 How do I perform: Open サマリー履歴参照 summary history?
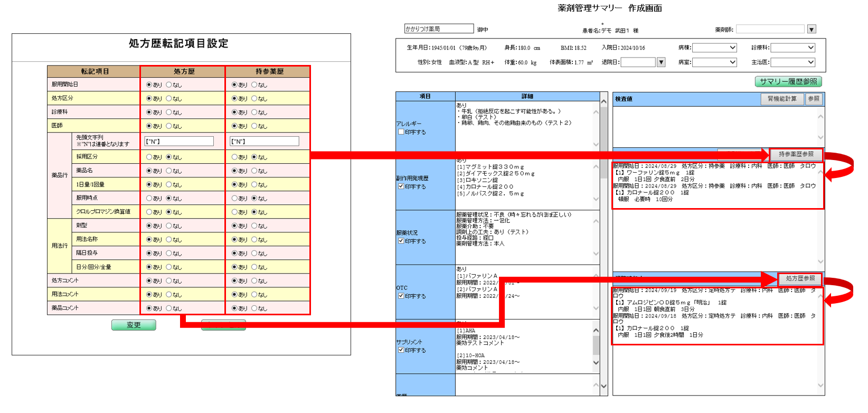tap(788, 81)
